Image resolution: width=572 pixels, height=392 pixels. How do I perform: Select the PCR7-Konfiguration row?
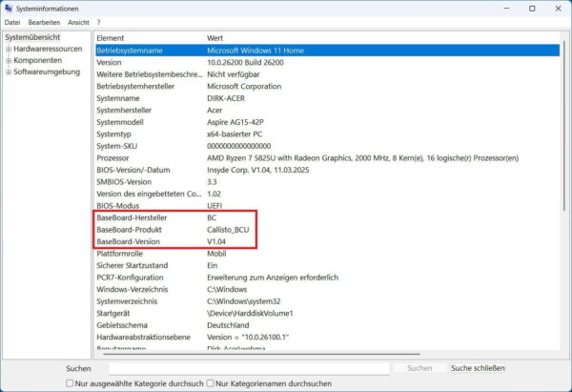click(x=327, y=278)
